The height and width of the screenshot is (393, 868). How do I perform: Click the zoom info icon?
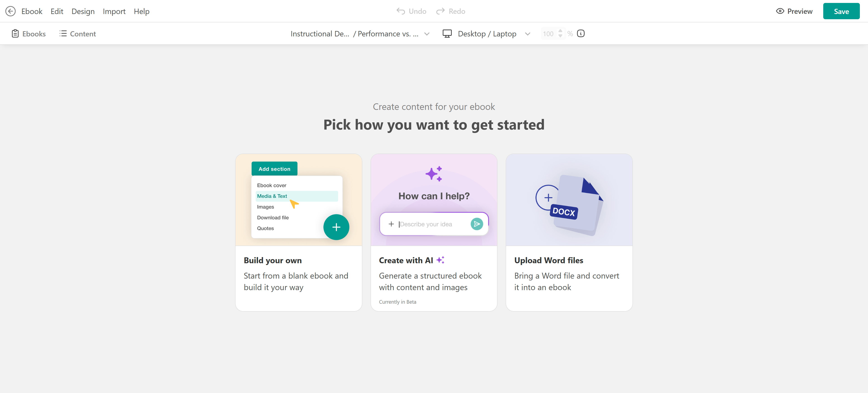[581, 33]
